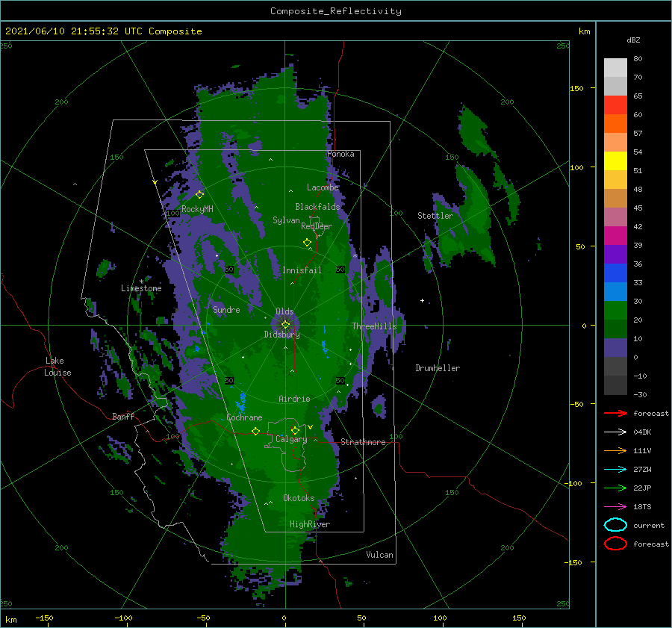Select the light gray 70-80 dBZ swatch
Screen dimensions: 672x628
pyautogui.click(x=615, y=68)
